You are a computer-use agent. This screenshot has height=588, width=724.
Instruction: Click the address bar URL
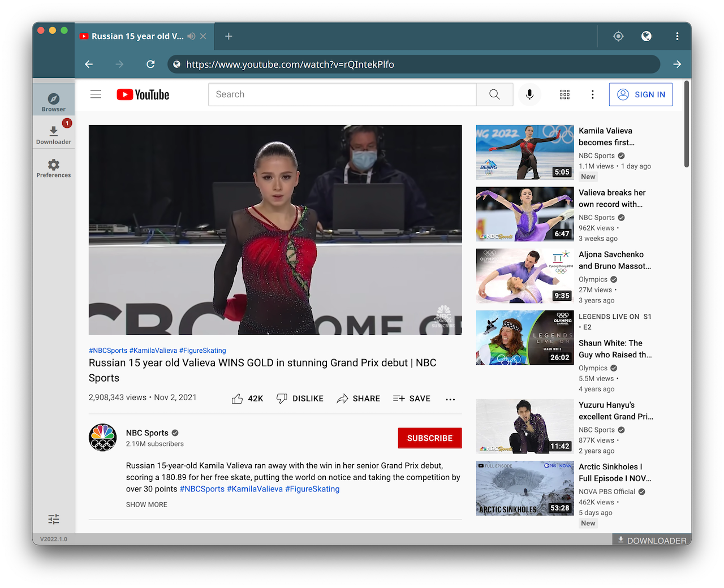290,64
